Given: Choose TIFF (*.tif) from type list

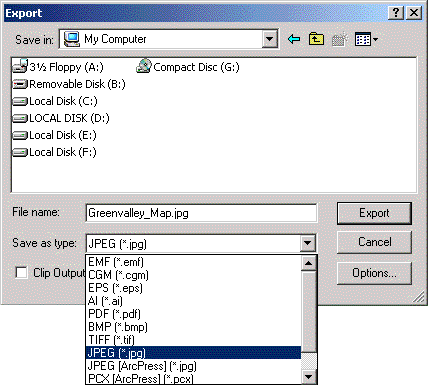Looking at the screenshot, I should click(193, 340).
